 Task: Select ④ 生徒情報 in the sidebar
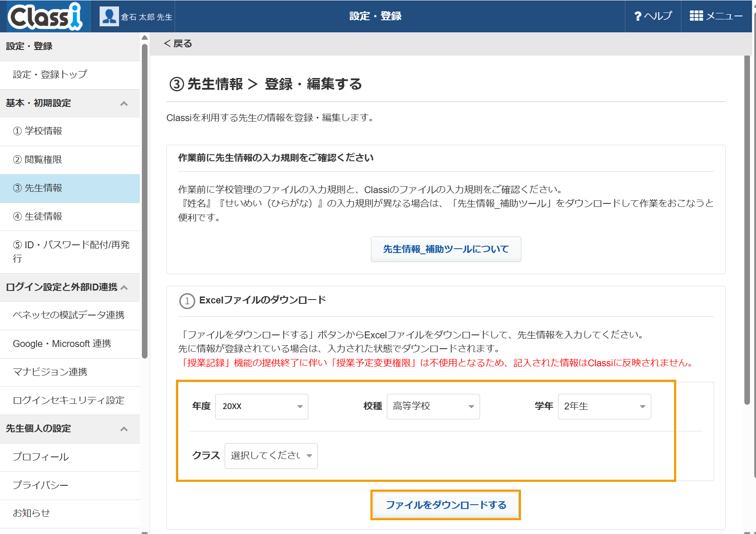70,217
